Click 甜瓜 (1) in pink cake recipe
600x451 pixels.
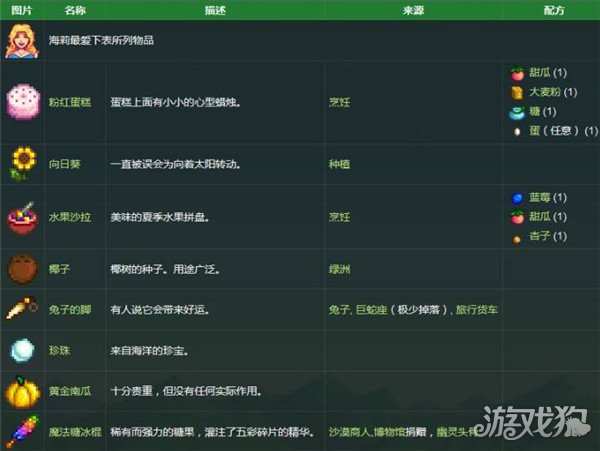point(548,72)
